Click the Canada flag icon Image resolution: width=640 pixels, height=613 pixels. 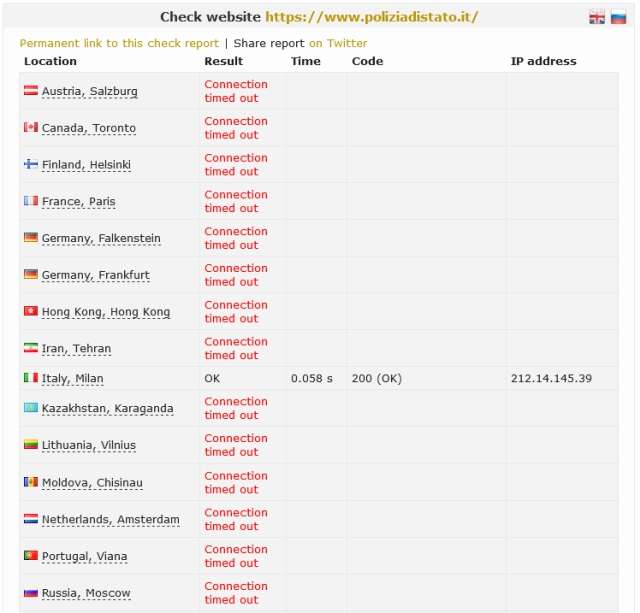pyautogui.click(x=31, y=128)
